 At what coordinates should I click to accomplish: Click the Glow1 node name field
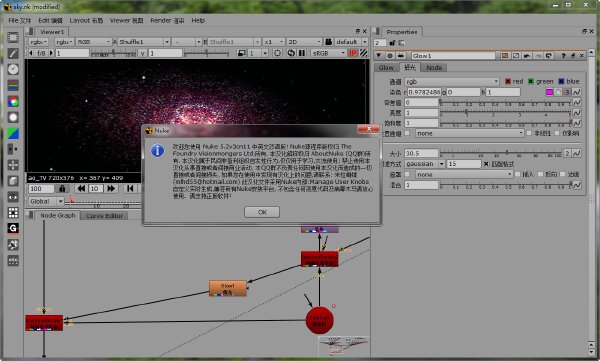coord(453,56)
